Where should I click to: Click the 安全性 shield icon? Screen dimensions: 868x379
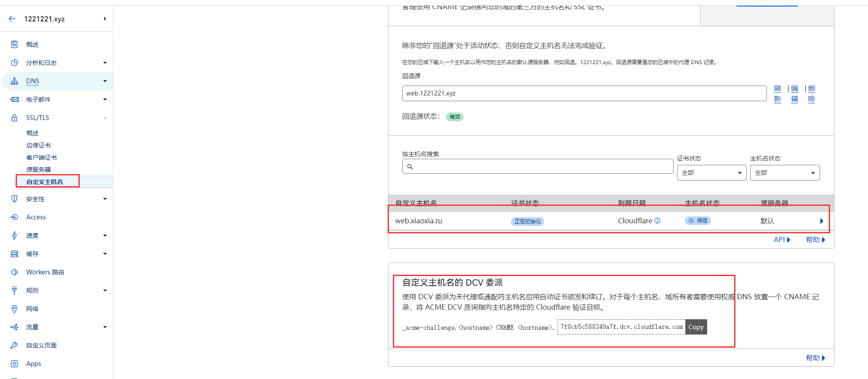click(14, 199)
